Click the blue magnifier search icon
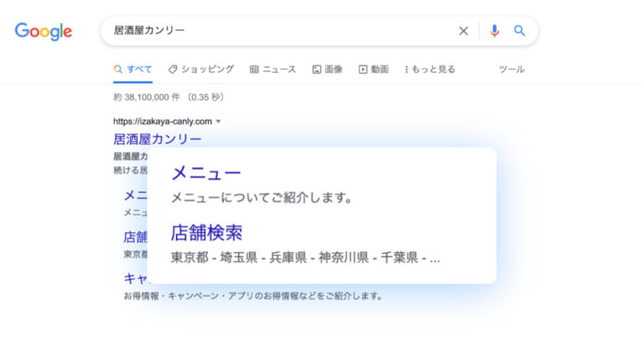The height and width of the screenshot is (341, 644). [519, 31]
